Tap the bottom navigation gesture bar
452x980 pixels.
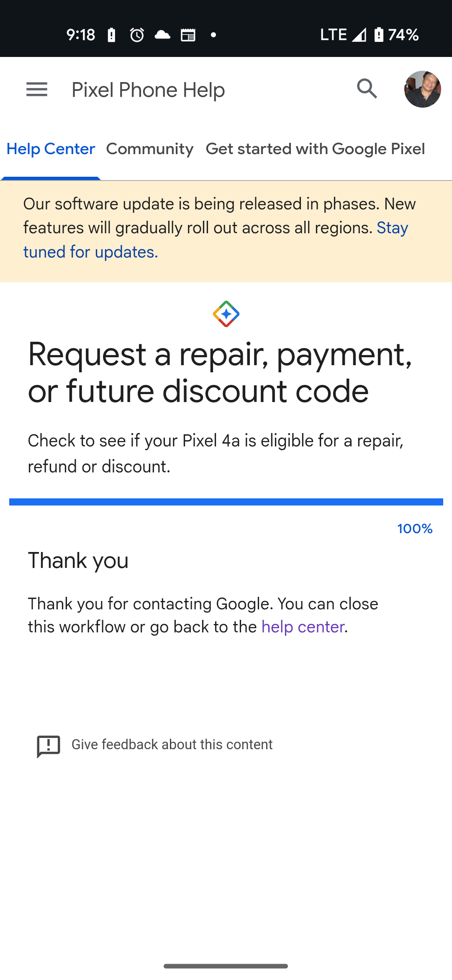226,966
